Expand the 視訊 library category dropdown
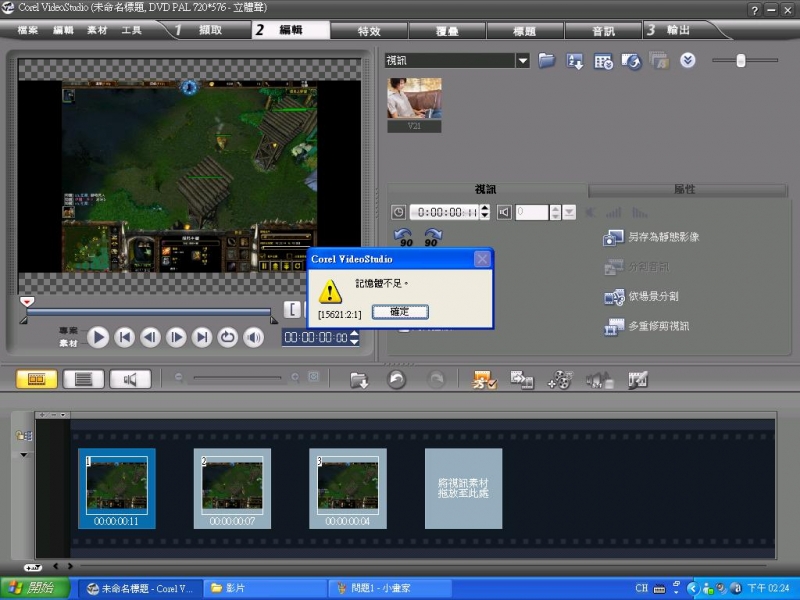800x600 pixels. (522, 61)
